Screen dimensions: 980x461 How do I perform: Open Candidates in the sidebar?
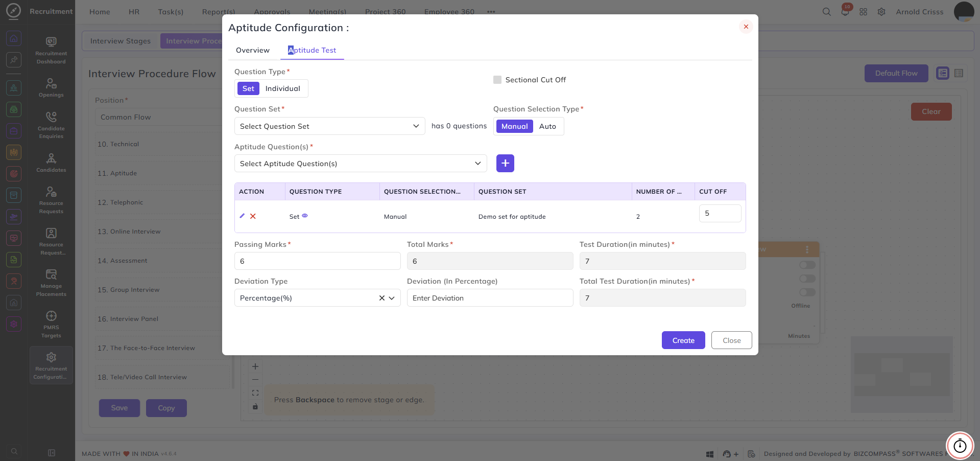point(51,163)
